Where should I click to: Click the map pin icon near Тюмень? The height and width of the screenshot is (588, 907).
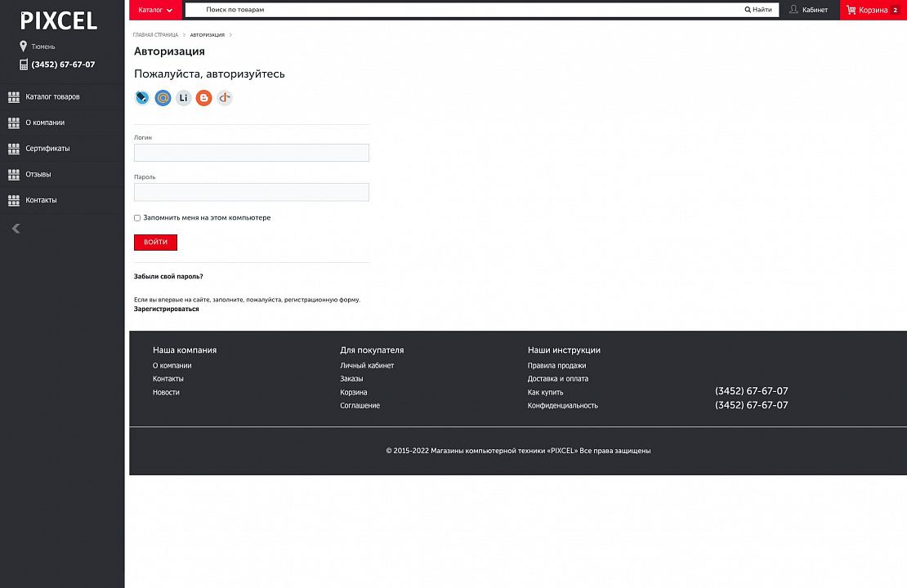point(24,47)
